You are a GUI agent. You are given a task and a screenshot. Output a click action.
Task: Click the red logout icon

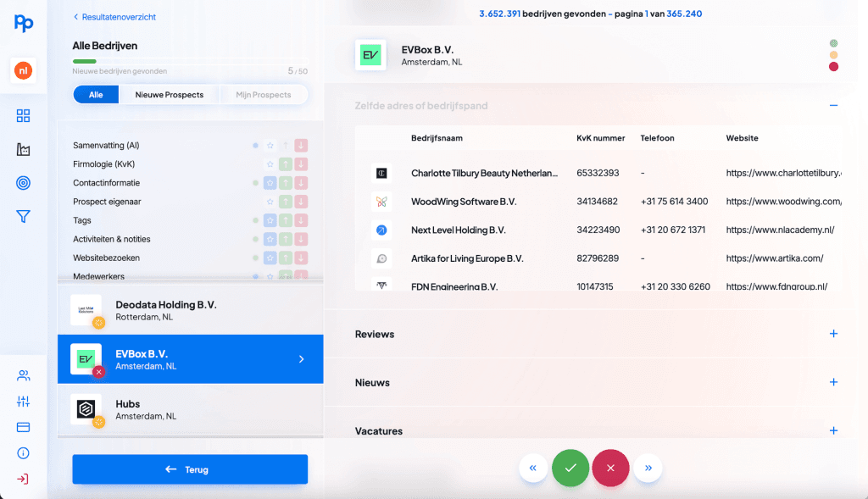click(x=23, y=479)
